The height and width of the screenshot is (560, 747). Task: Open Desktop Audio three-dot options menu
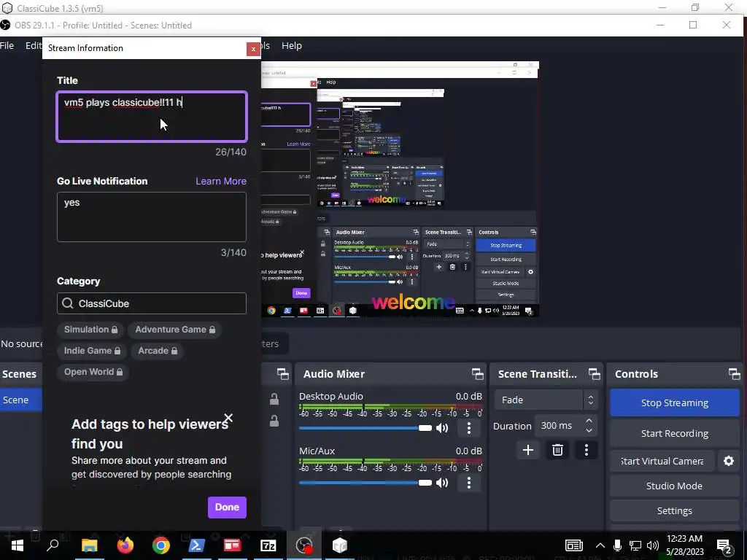click(469, 427)
